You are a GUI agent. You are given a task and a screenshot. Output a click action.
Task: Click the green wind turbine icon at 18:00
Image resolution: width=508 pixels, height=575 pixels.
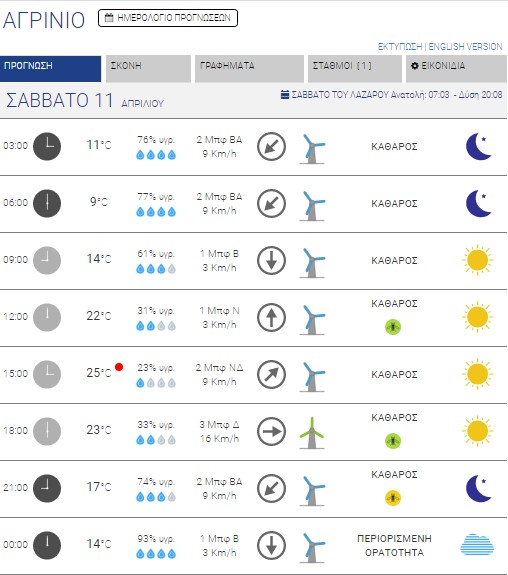click(x=312, y=433)
